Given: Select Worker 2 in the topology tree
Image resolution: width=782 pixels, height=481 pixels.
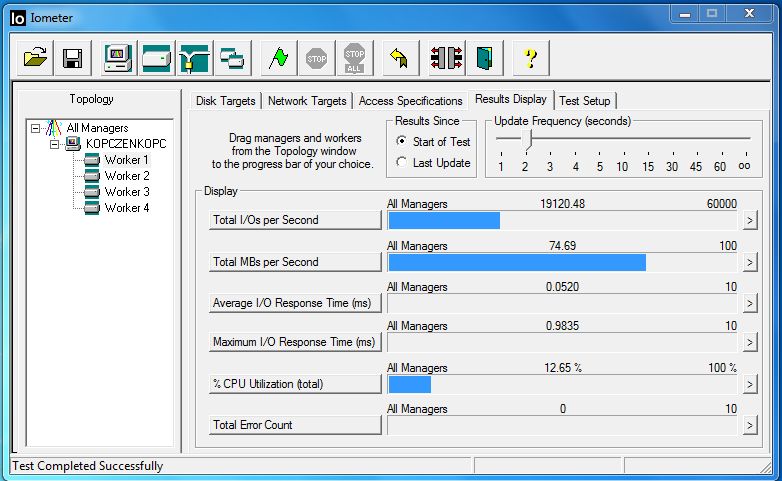Looking at the screenshot, I should click(127, 176).
